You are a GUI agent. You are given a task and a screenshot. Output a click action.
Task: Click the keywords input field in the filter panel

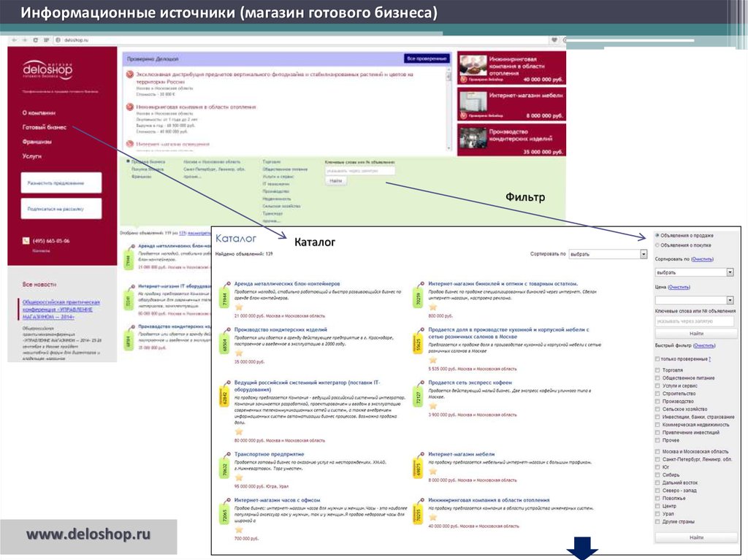(x=694, y=321)
